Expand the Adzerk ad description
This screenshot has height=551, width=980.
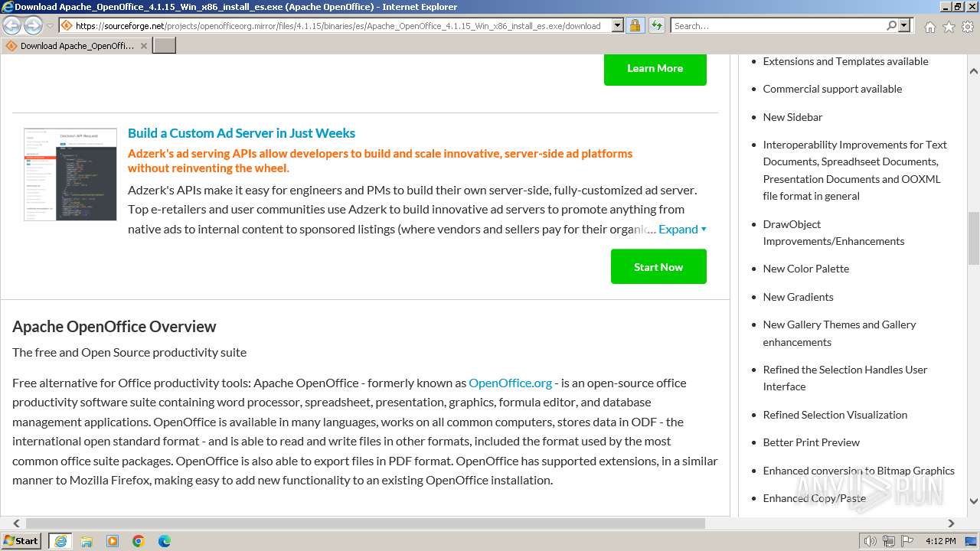(x=682, y=229)
